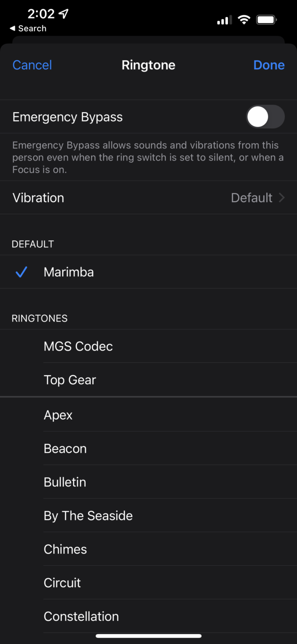297x644 pixels.
Task: Select the By The Seaside ringtone
Action: [x=88, y=515]
